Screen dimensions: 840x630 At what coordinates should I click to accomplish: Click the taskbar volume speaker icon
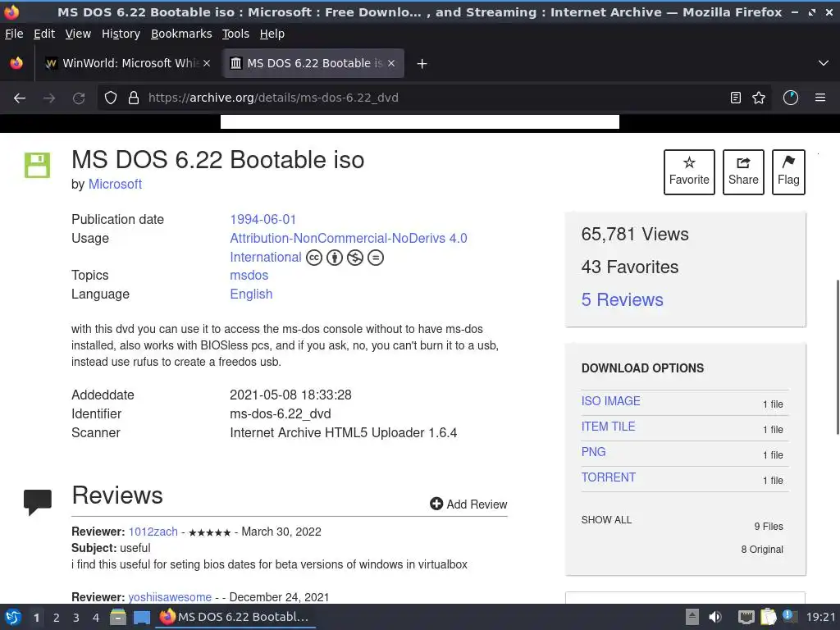715,617
